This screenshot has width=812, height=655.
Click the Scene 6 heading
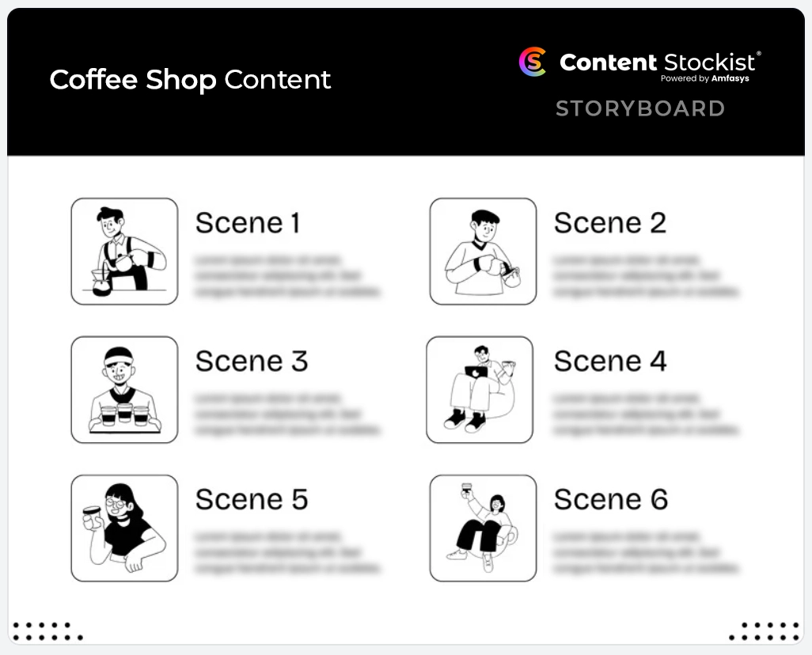point(610,499)
